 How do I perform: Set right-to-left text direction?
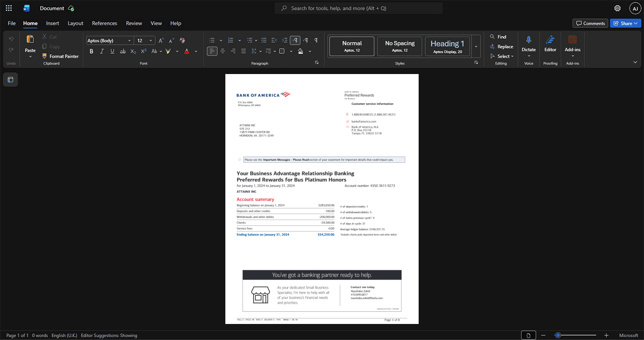coord(305,41)
